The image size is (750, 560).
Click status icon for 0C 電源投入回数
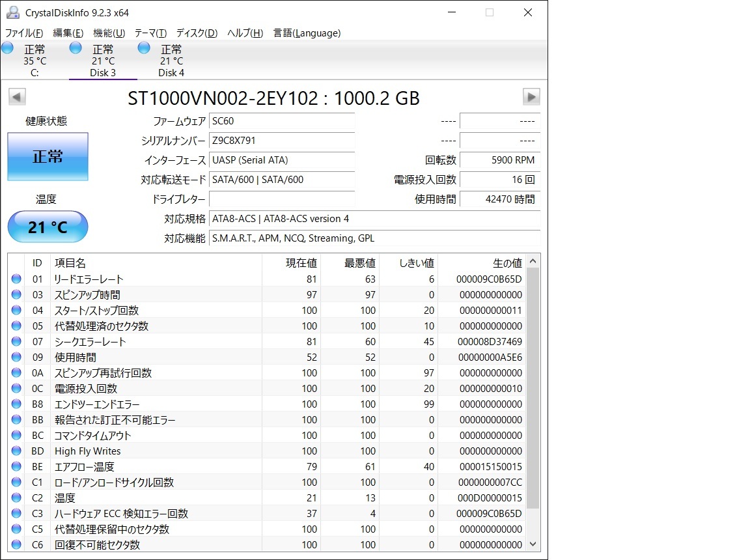(x=16, y=388)
